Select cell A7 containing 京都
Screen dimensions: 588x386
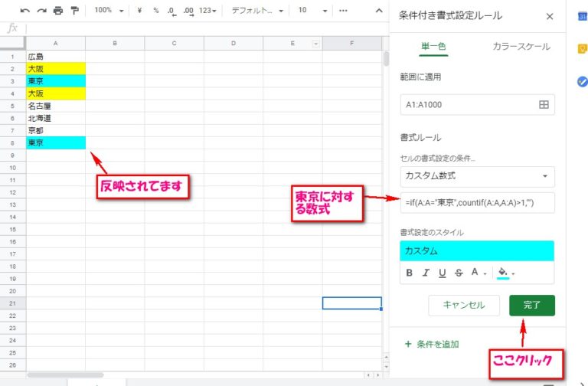tap(55, 130)
